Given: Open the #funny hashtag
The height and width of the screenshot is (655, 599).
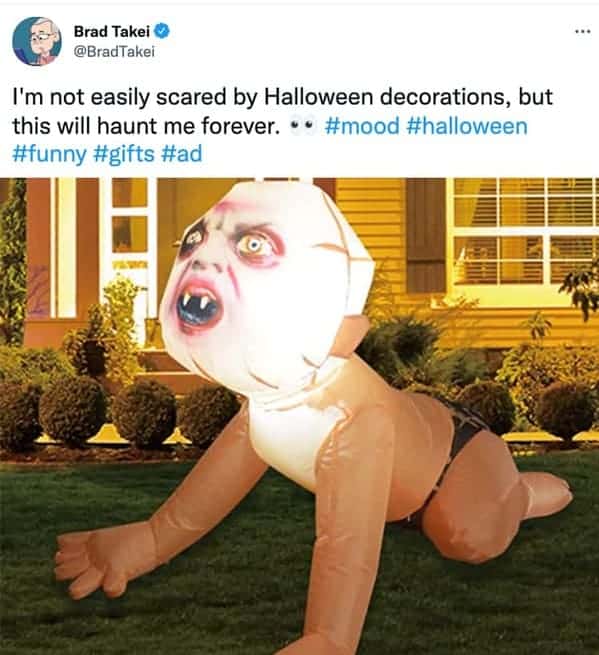Looking at the screenshot, I should point(49,154).
